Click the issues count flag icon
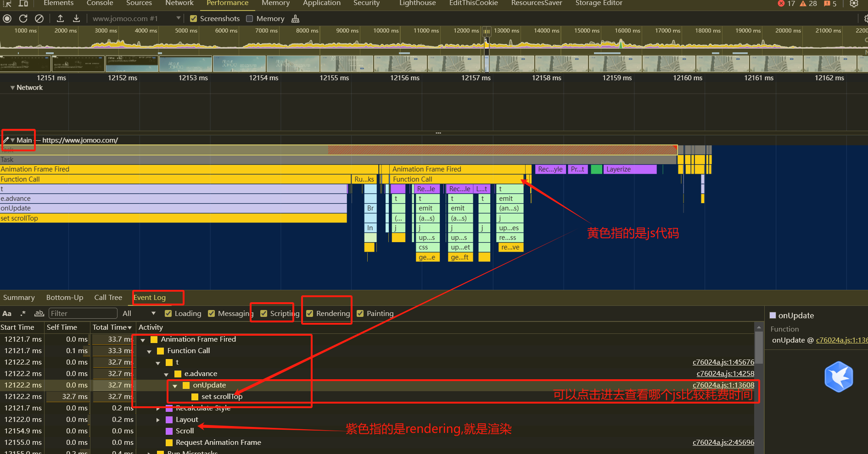 click(x=827, y=3)
